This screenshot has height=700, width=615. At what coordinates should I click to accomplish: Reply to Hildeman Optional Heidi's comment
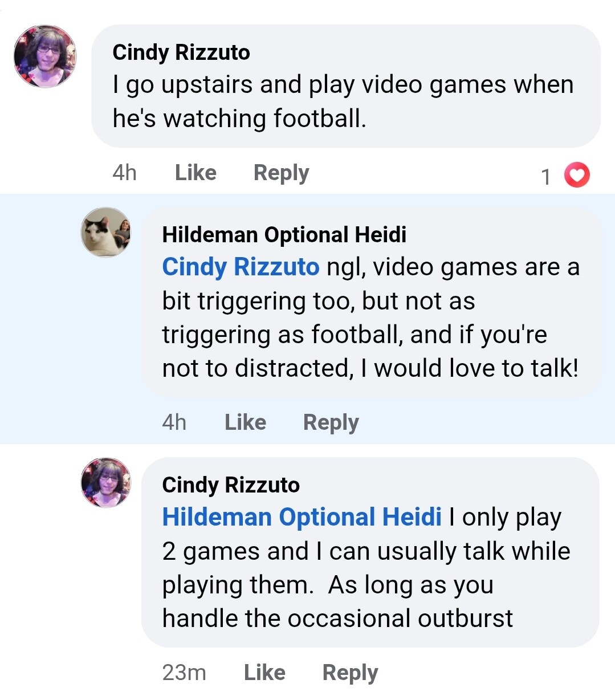point(331,422)
